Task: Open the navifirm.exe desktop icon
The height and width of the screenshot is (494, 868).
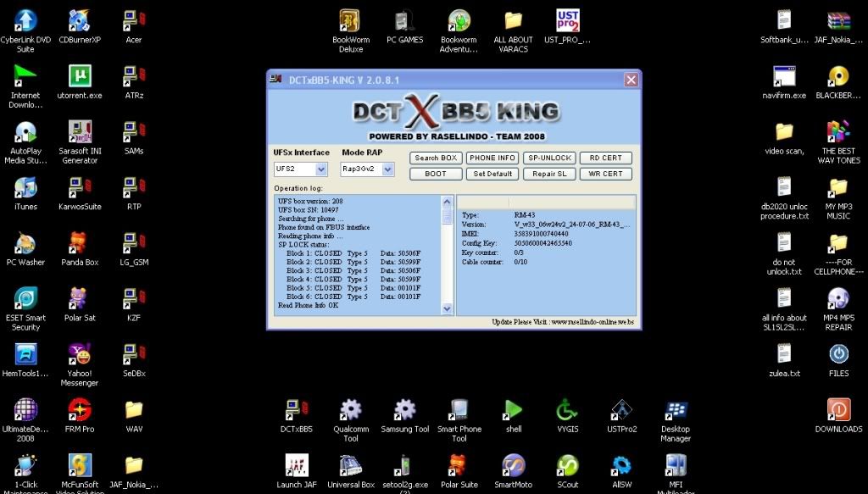Action: coord(784,76)
